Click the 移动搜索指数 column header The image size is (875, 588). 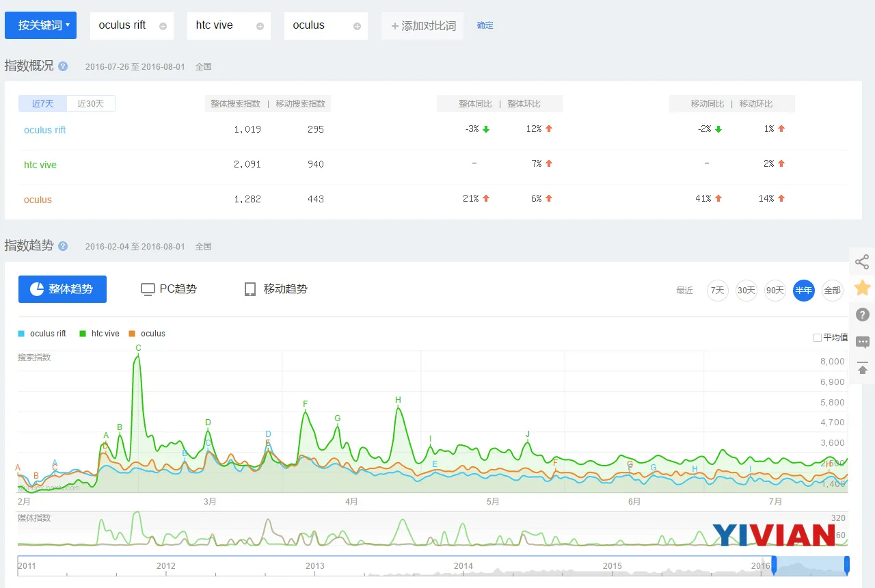pos(301,104)
